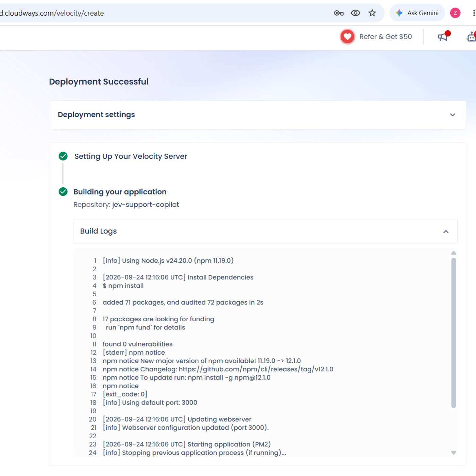Image resolution: width=476 pixels, height=476 pixels.
Task: Open the robot assistant icon
Action: [472, 37]
